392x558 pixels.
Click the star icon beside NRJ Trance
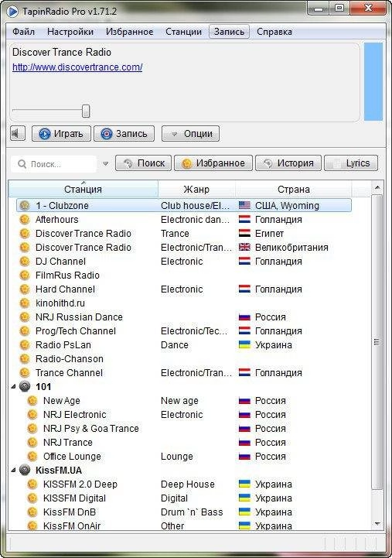tap(32, 443)
